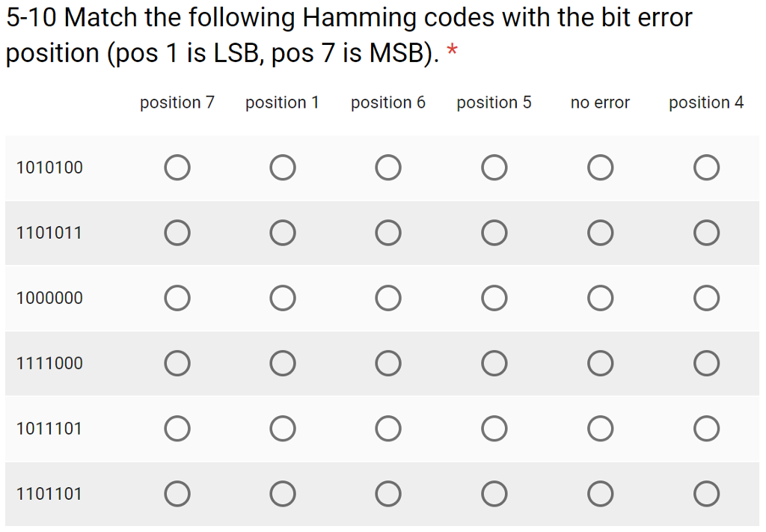Mark position 5 for code 1000000
This screenshot has width=766, height=532.
click(x=494, y=298)
